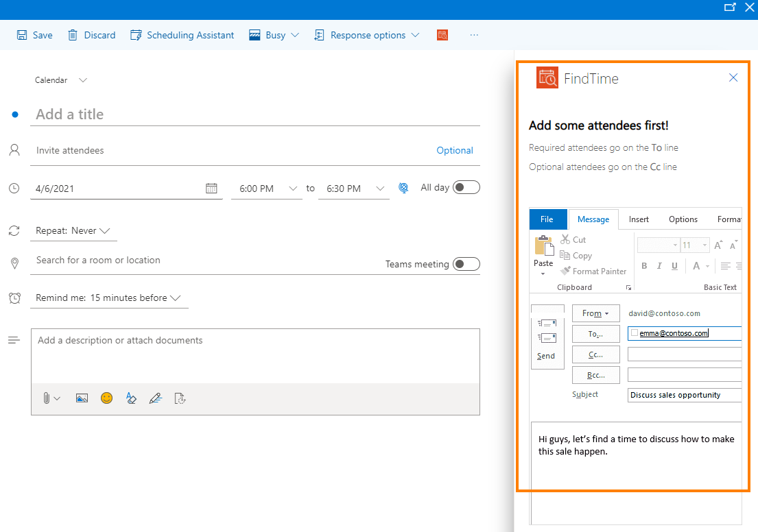Click the pop-out window icon
This screenshot has width=758, height=532.
tap(730, 8)
